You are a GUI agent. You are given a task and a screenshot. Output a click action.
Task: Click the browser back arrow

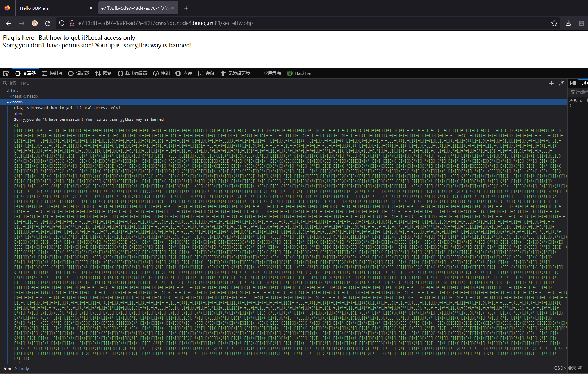click(9, 23)
